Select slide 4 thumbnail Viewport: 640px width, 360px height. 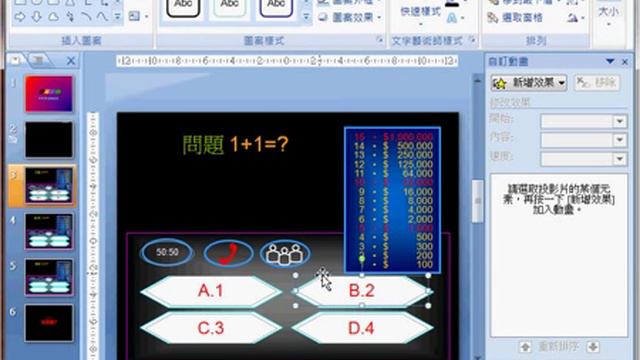[49, 231]
